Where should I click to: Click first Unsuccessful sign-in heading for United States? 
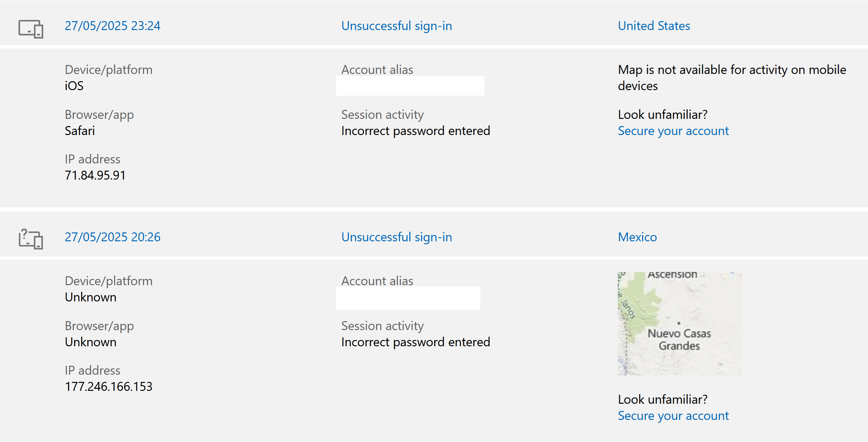tap(397, 26)
